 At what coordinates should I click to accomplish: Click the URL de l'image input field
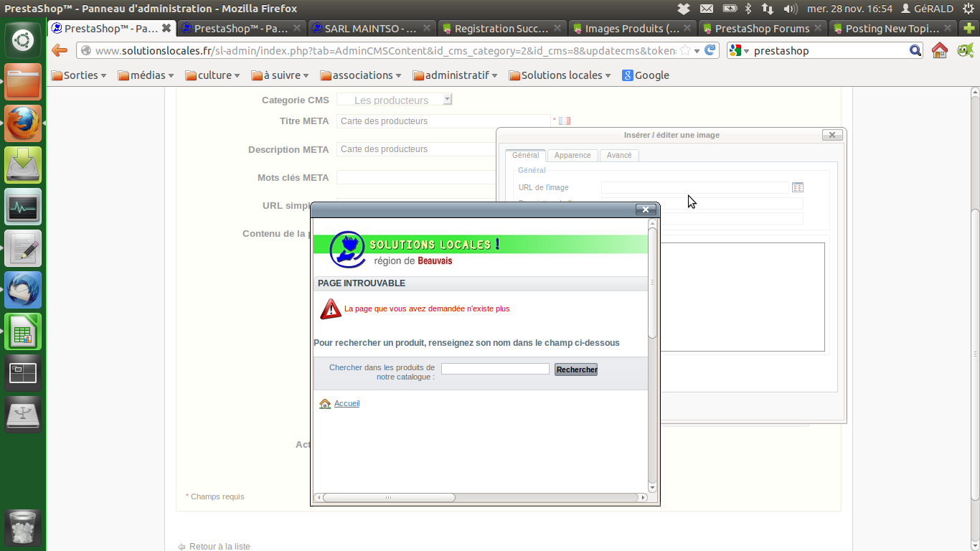694,187
